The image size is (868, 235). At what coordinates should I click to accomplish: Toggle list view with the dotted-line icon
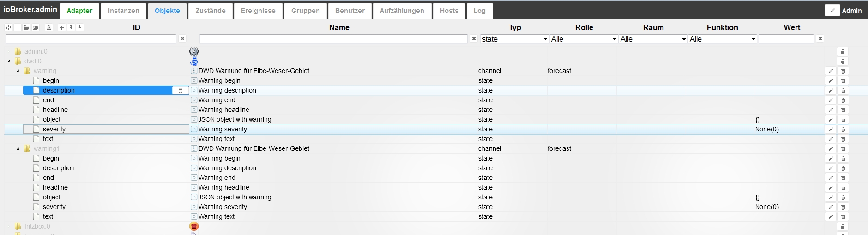17,27
